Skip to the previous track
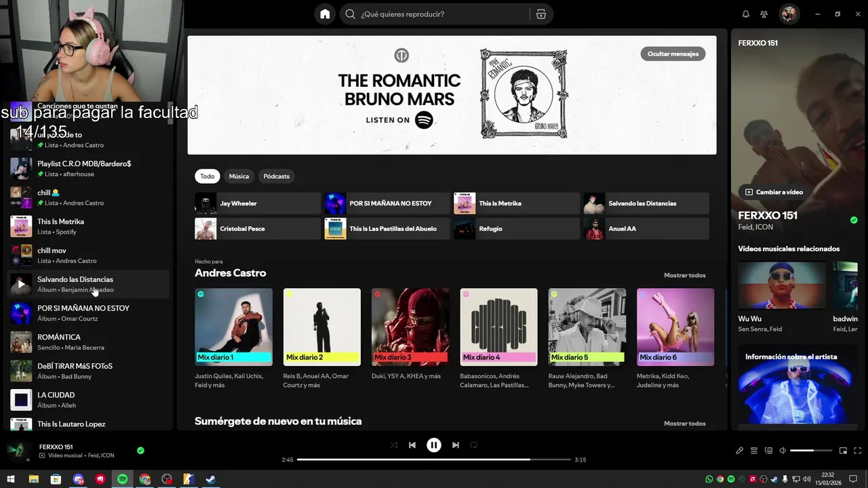This screenshot has width=868, height=488. pyautogui.click(x=412, y=445)
